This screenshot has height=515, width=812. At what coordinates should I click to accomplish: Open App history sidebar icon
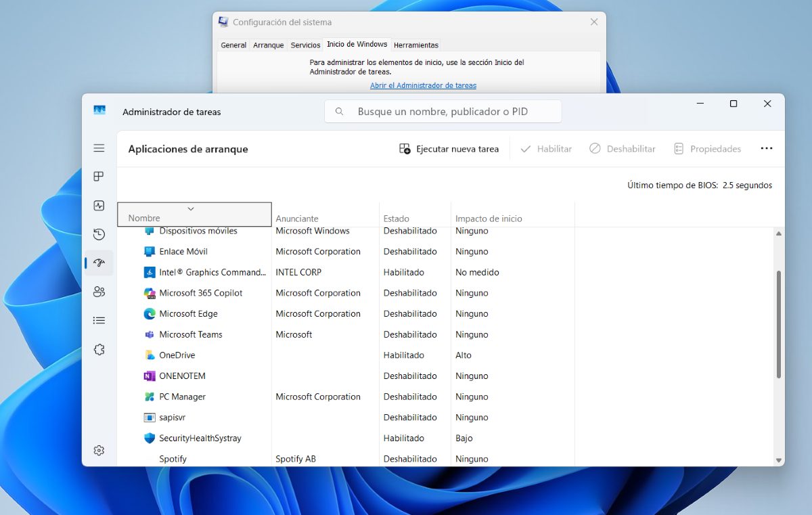coord(99,235)
